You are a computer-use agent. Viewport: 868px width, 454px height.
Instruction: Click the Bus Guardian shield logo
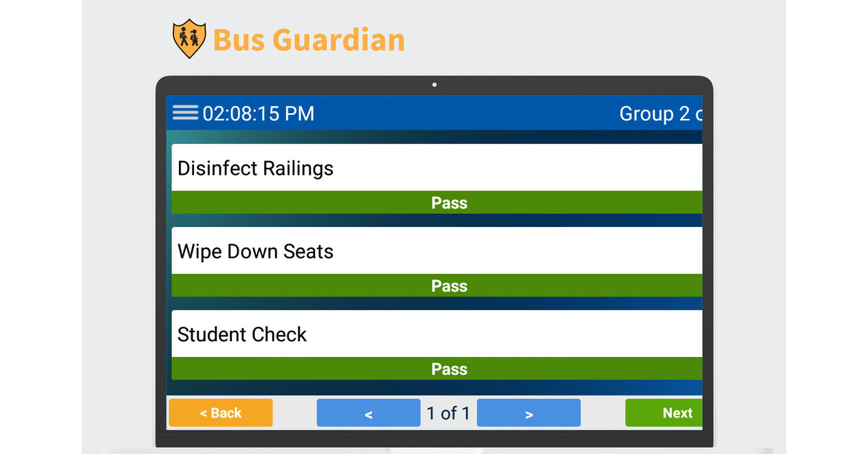[x=189, y=38]
